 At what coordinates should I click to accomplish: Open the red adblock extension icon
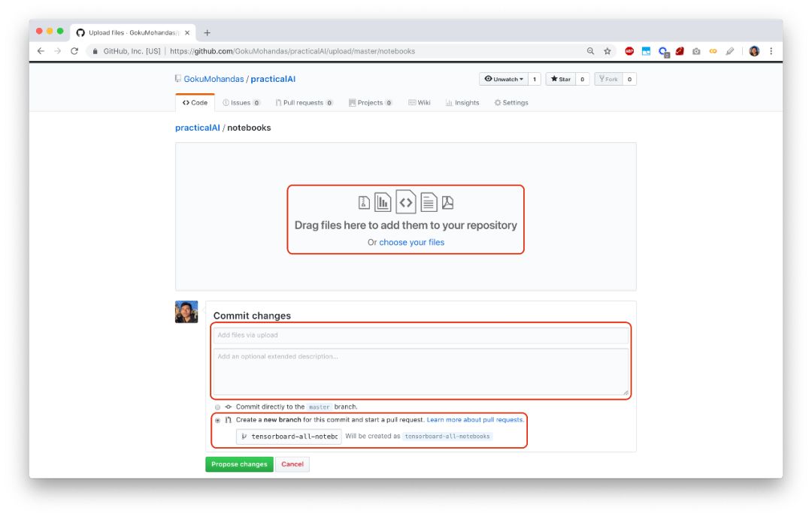pos(629,51)
